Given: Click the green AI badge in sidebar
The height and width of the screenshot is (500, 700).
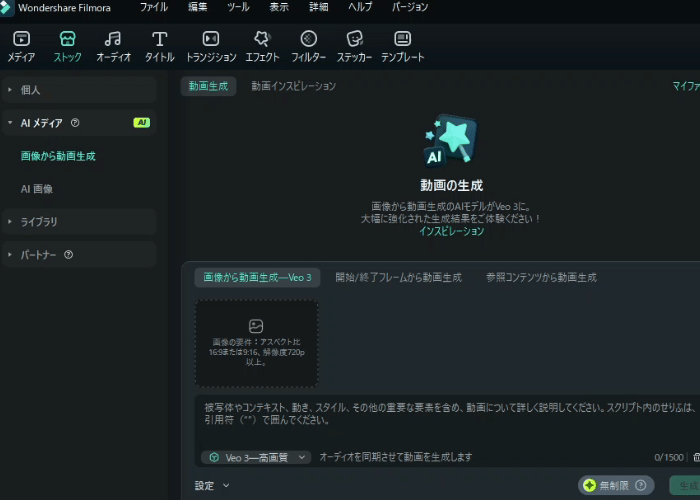Looking at the screenshot, I should [142, 122].
